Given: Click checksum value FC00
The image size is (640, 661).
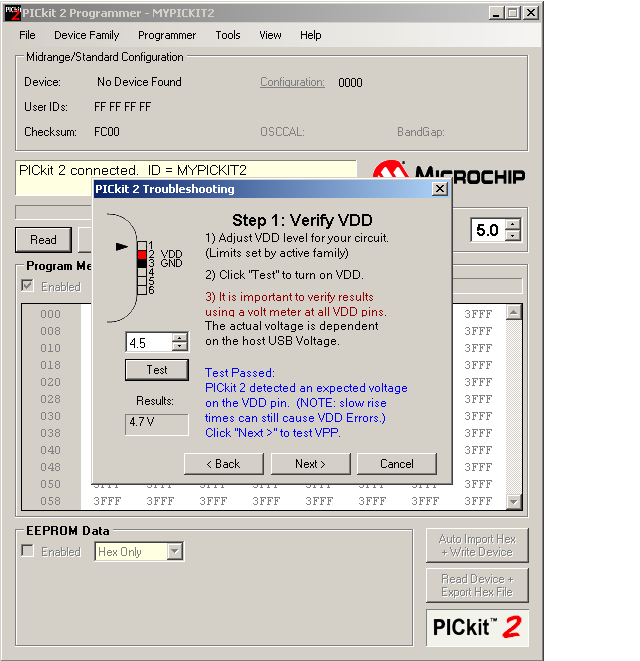Looking at the screenshot, I should pyautogui.click(x=107, y=132).
